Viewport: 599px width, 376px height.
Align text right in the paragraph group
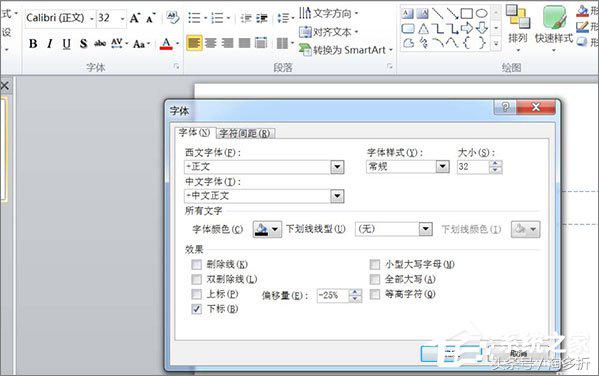coord(227,43)
